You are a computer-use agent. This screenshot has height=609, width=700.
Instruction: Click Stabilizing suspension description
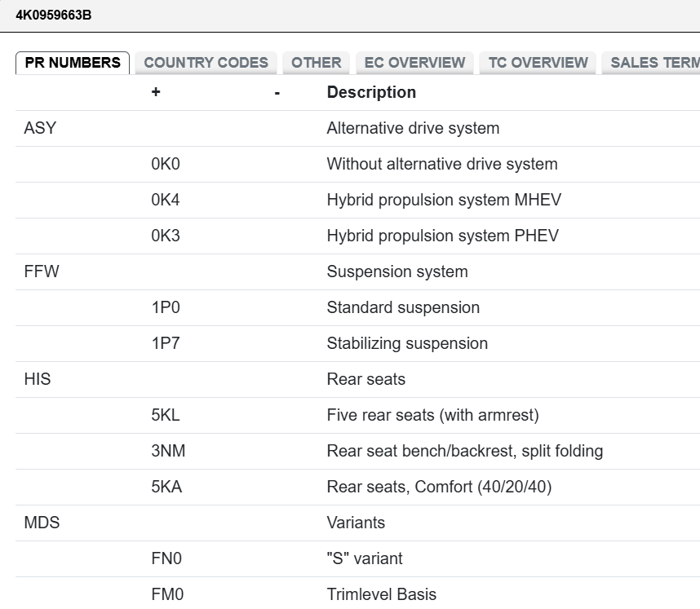pyautogui.click(x=407, y=343)
